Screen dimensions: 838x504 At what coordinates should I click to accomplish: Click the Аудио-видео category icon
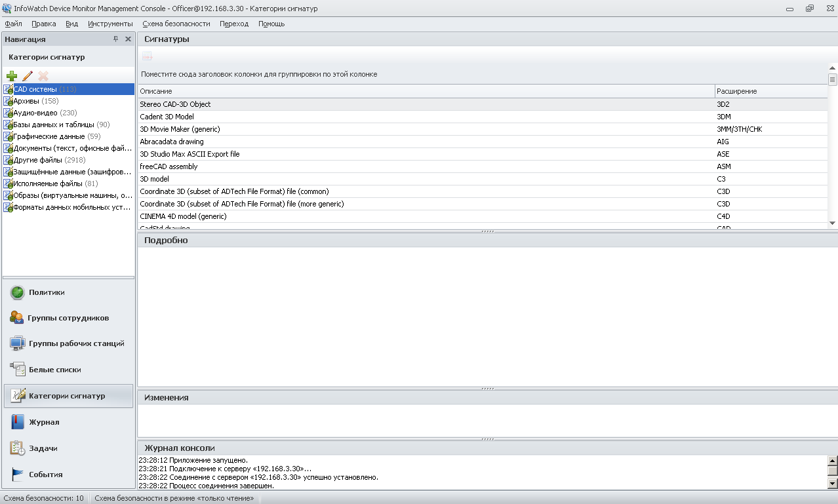click(x=9, y=113)
